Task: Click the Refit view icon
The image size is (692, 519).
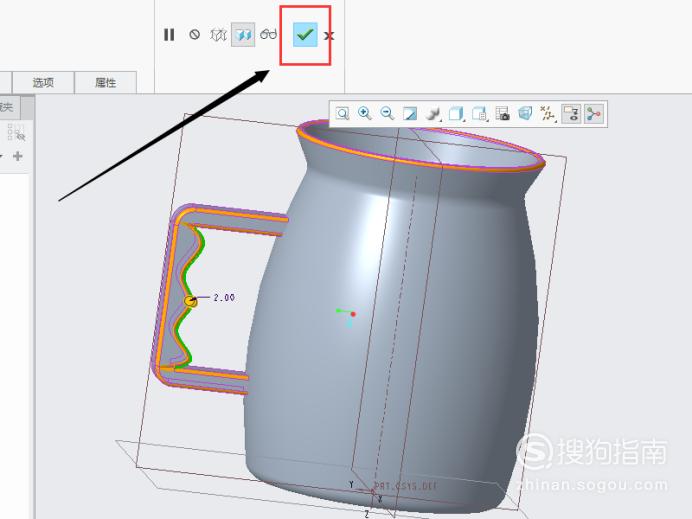Action: pyautogui.click(x=342, y=114)
